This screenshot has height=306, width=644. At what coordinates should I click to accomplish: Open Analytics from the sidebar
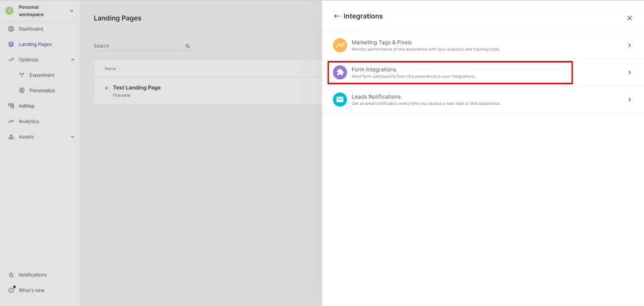29,121
